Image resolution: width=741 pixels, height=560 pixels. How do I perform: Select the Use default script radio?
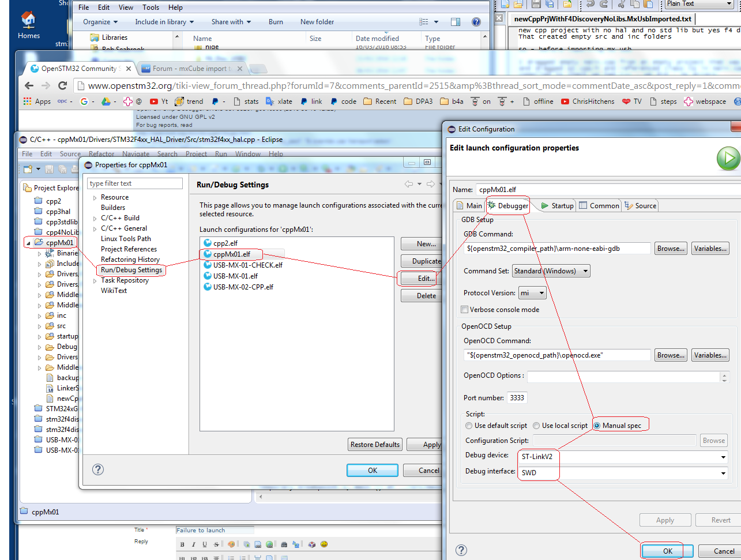(469, 426)
